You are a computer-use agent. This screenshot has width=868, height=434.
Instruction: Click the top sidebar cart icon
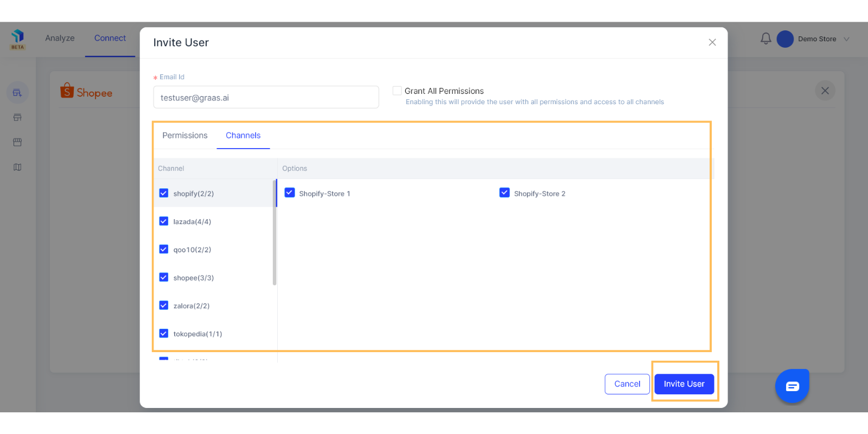click(x=17, y=93)
